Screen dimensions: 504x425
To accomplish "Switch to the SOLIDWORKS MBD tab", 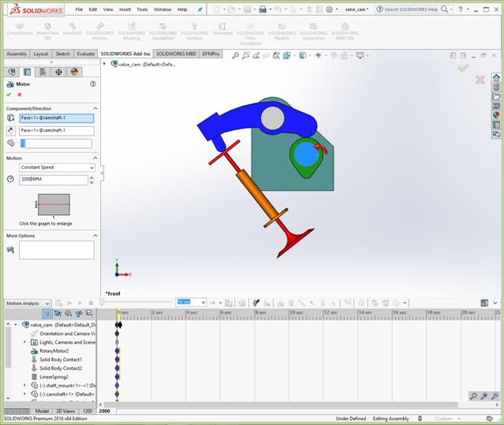I will (x=176, y=54).
